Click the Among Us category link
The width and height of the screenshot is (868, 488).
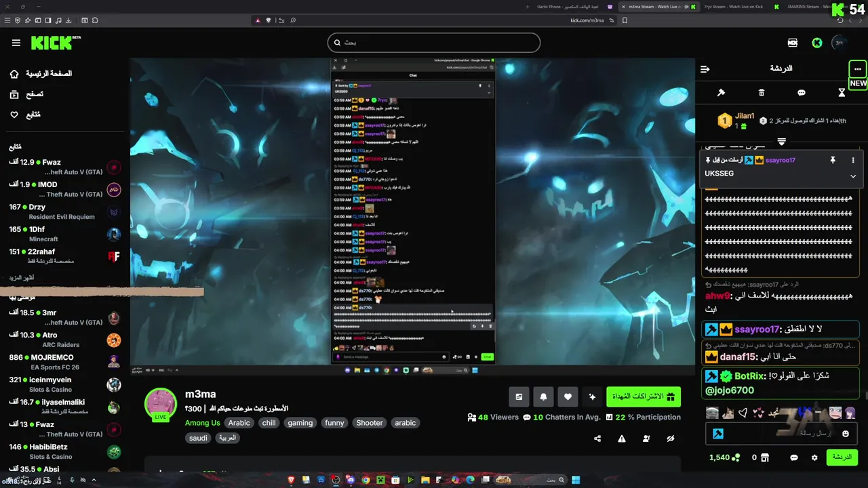202,422
